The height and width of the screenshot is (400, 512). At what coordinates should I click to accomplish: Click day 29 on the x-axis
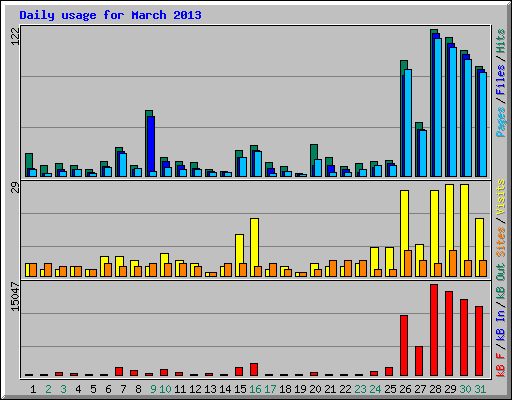pyautogui.click(x=450, y=389)
